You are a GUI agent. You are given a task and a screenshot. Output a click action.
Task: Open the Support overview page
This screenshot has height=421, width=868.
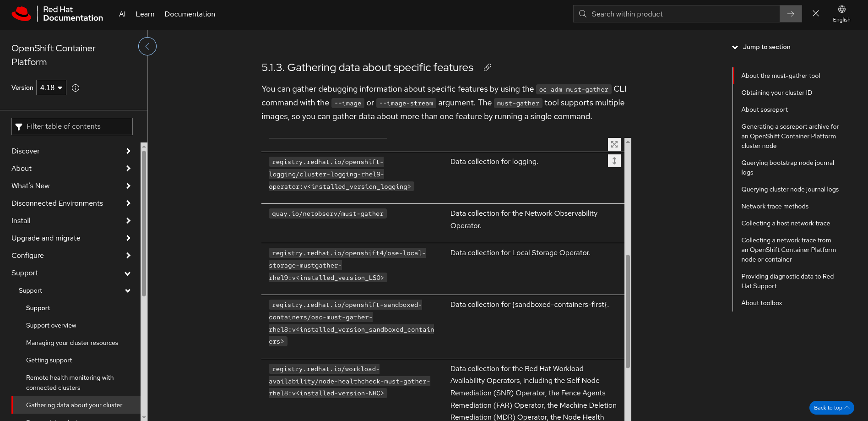[x=51, y=325]
